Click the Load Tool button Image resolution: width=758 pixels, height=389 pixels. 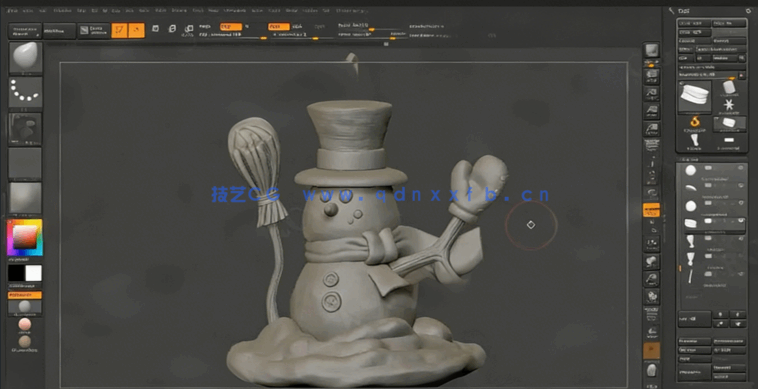tap(695, 23)
